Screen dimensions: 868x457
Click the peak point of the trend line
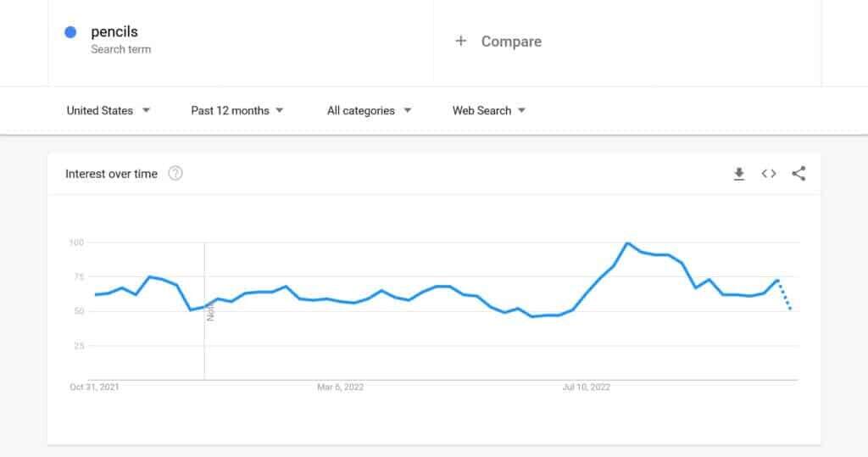[627, 243]
